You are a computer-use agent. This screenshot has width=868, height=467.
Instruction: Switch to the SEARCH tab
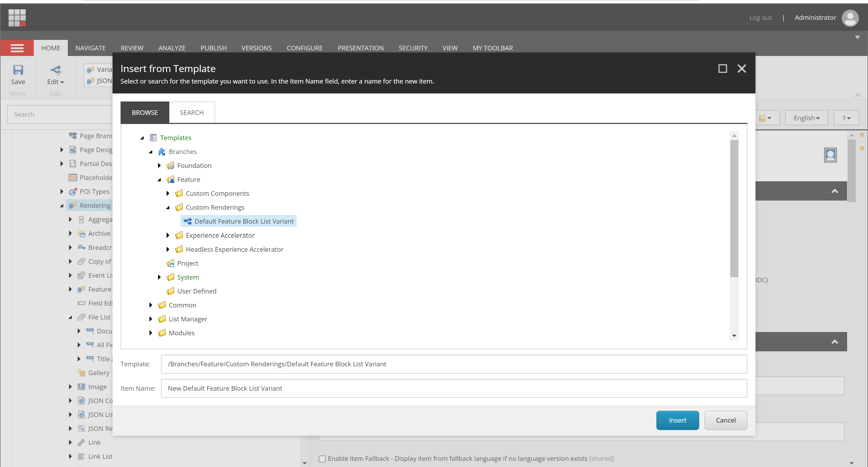191,112
